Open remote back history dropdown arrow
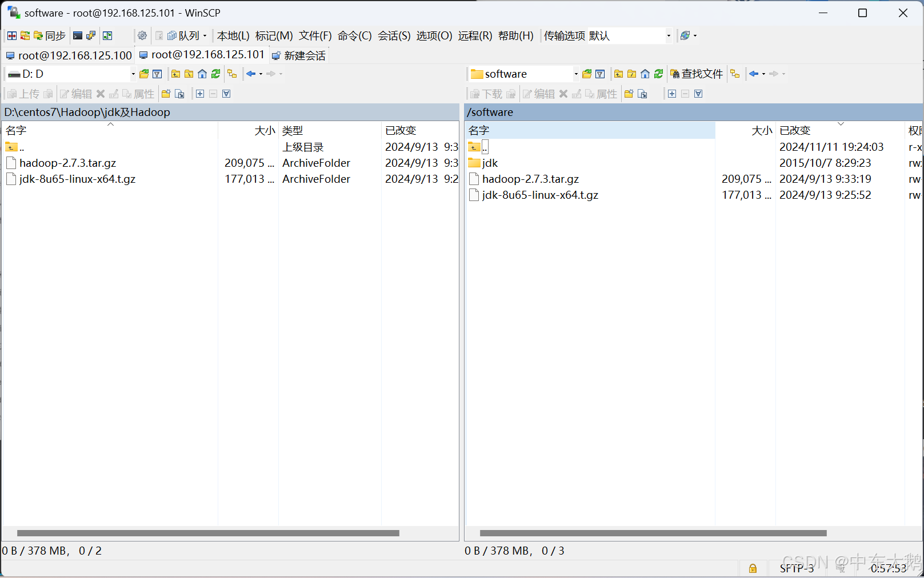 (764, 74)
